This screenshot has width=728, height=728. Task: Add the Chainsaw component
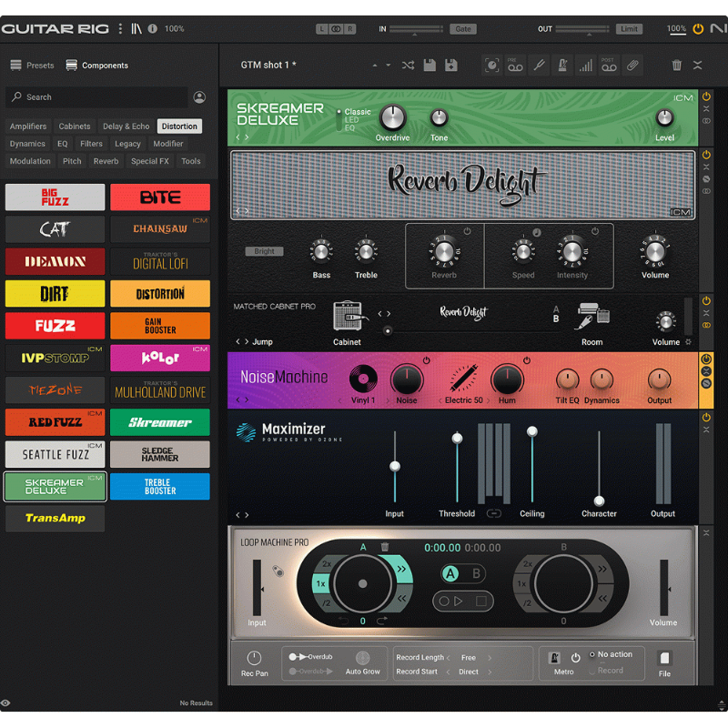[160, 229]
